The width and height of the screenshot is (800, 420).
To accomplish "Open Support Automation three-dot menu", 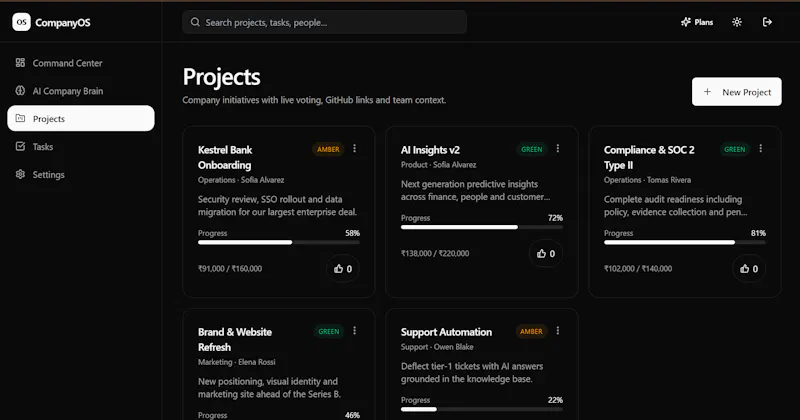I will click(558, 331).
